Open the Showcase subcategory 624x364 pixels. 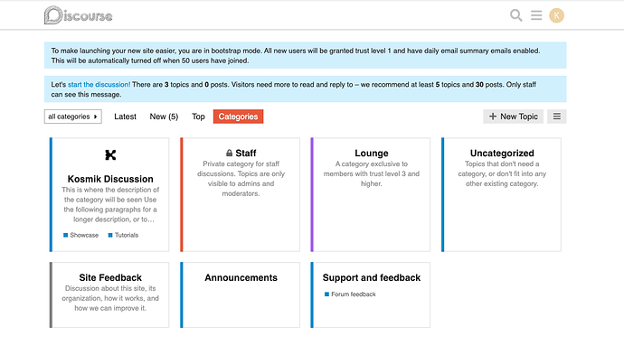[x=84, y=235]
